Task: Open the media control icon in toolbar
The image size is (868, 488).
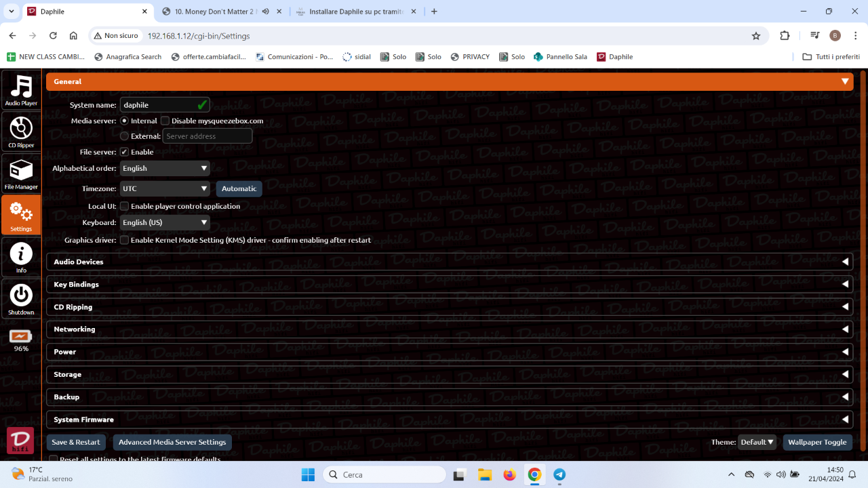Action: [814, 36]
